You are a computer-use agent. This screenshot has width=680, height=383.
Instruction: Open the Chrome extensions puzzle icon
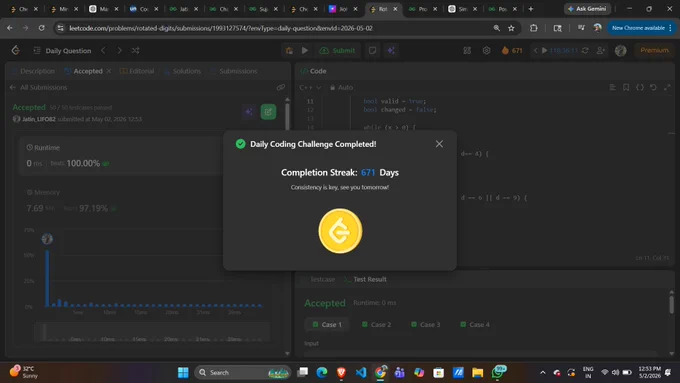[533, 28]
